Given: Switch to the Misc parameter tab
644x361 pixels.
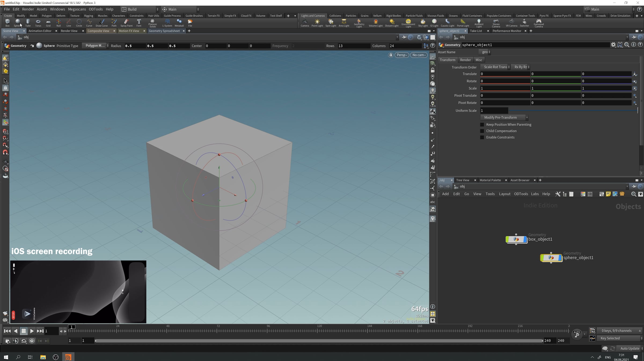Looking at the screenshot, I should click(479, 60).
